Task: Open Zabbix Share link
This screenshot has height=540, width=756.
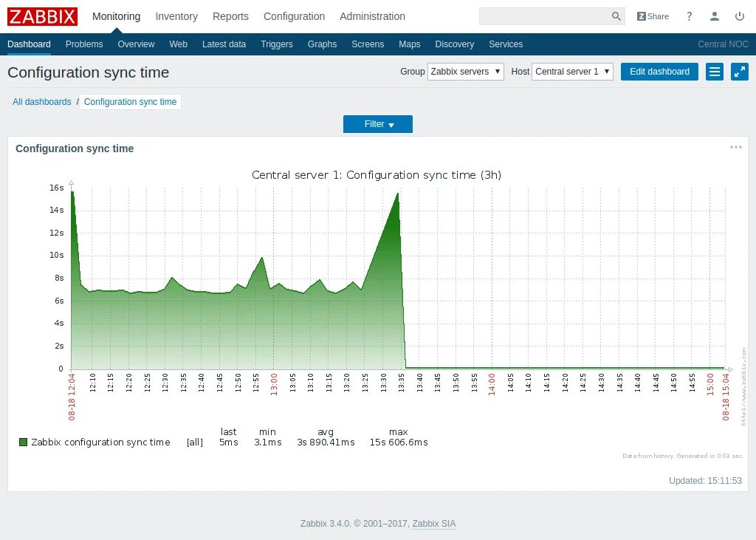Action: pos(653,16)
